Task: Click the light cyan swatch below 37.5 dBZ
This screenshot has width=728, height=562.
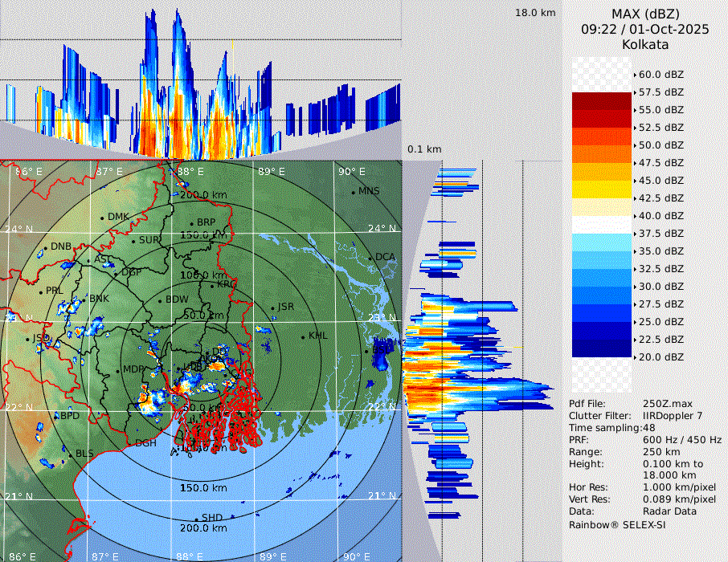Action: click(602, 242)
